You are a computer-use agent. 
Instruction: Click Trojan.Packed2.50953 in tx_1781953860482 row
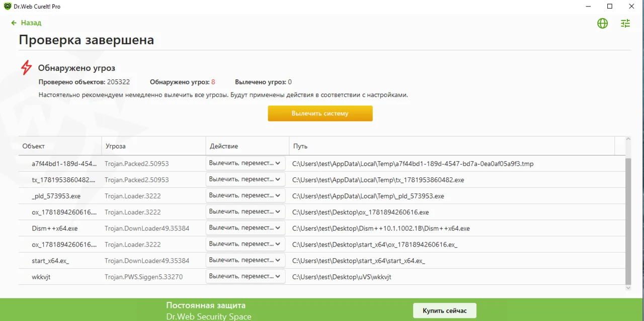[x=137, y=180]
